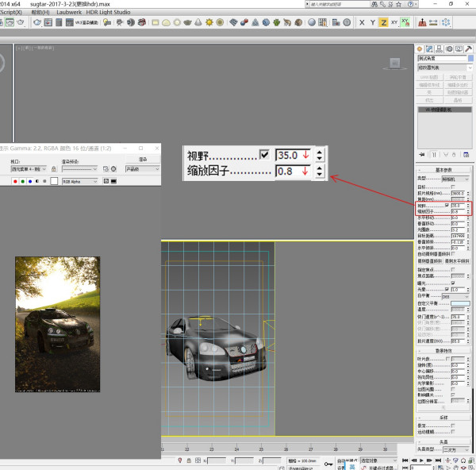
Task: Click the guess horizontal tilt button
Action: point(457,261)
